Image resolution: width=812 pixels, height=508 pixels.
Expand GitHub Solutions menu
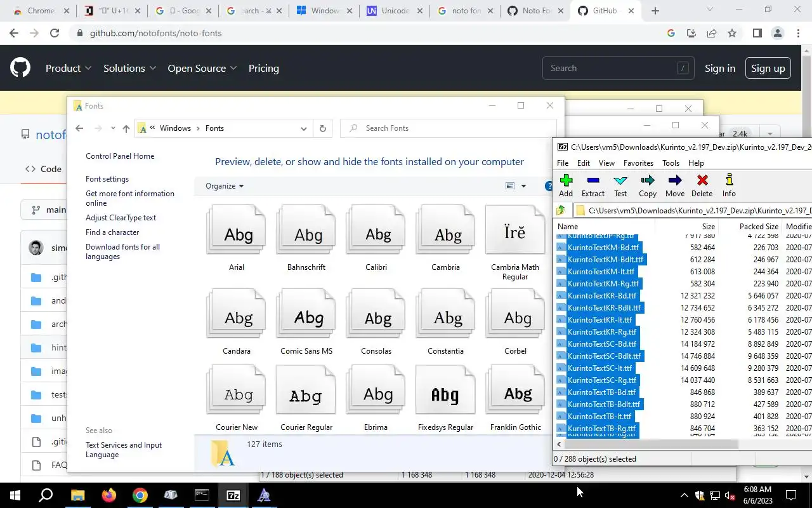(x=129, y=68)
